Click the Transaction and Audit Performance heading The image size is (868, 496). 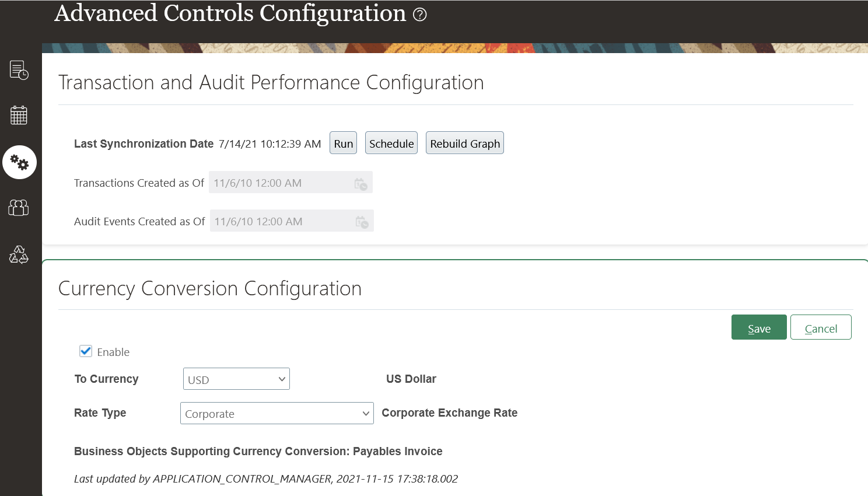tap(271, 83)
